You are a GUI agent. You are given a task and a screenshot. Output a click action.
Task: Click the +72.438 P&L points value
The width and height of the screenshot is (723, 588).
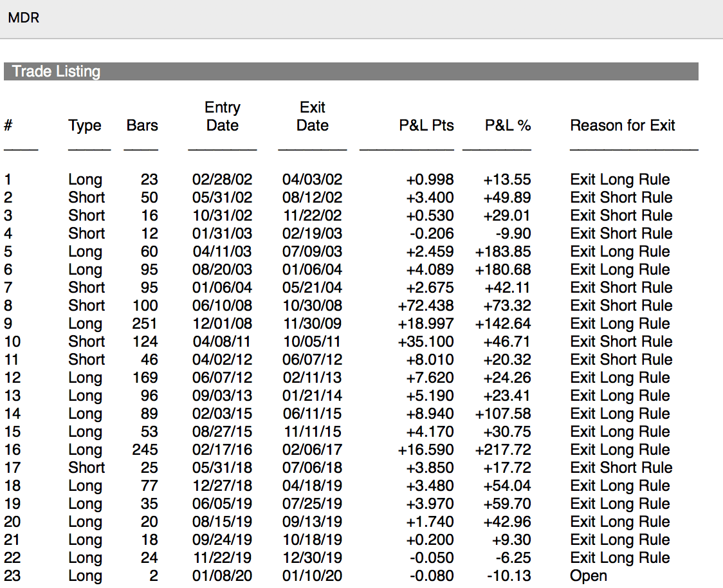tap(426, 306)
